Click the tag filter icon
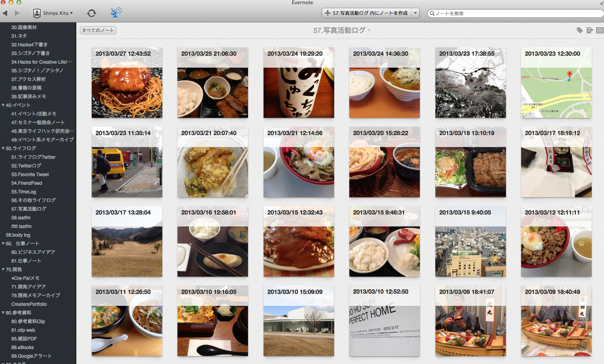This screenshot has height=364, width=604. click(x=579, y=30)
